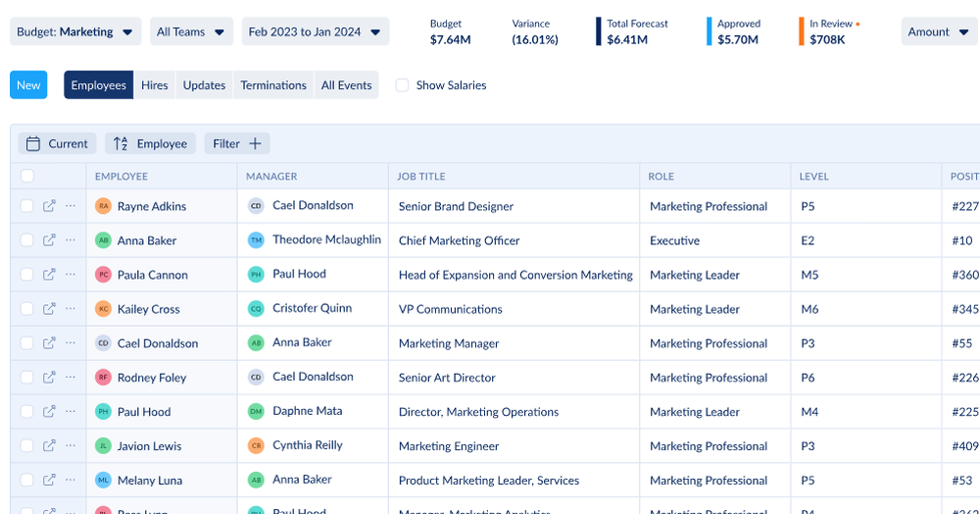Select the Rodney Foley row checkbox
This screenshot has height=514, width=980.
pyautogui.click(x=26, y=377)
